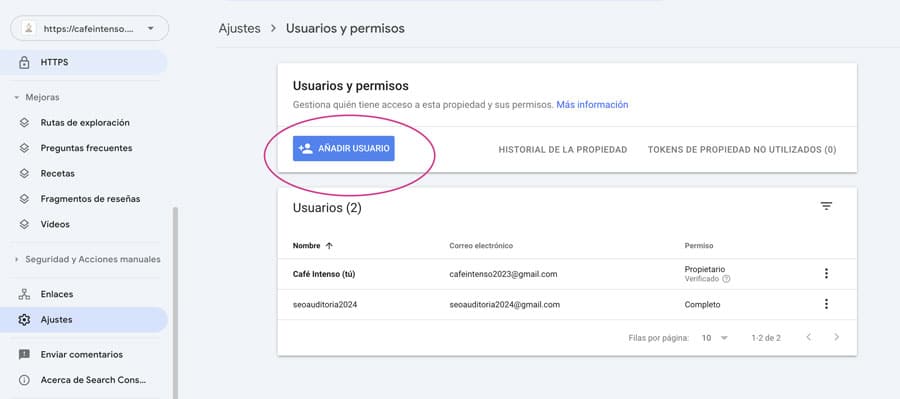Click the Correo electrónico column header
Image resolution: width=900 pixels, height=399 pixels.
coord(481,246)
